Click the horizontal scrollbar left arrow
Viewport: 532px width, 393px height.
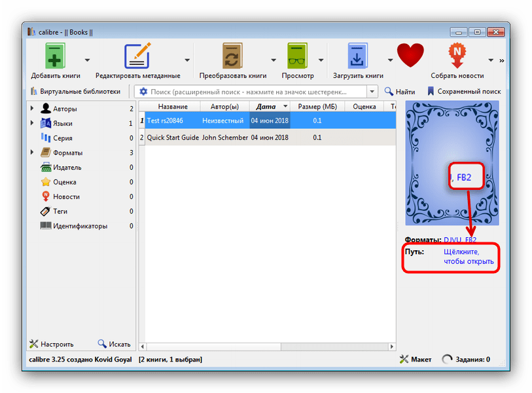pyautogui.click(x=143, y=346)
